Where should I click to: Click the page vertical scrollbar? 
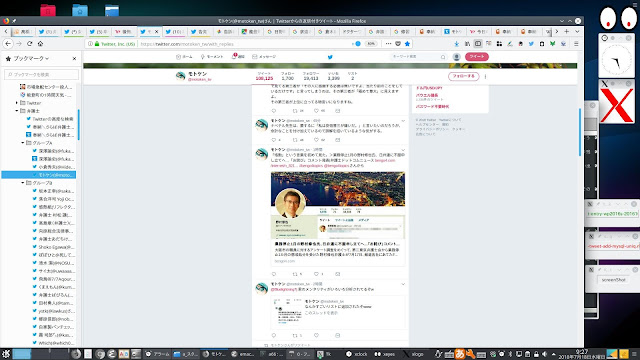coord(580,132)
